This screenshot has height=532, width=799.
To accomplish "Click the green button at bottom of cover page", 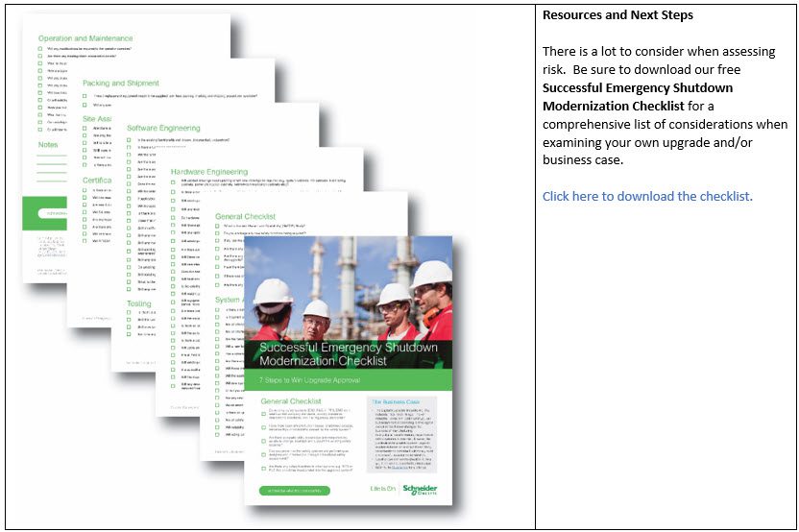I will (295, 491).
